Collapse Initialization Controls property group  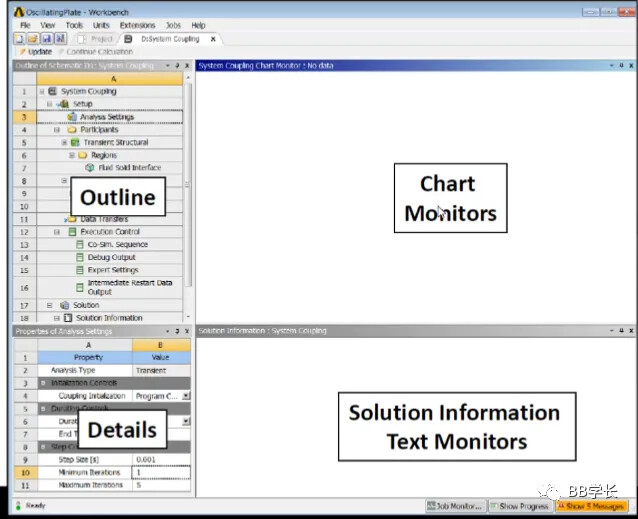[x=42, y=383]
